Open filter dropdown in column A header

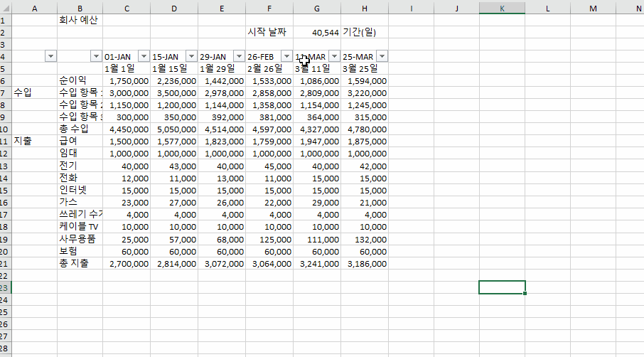coord(50,56)
